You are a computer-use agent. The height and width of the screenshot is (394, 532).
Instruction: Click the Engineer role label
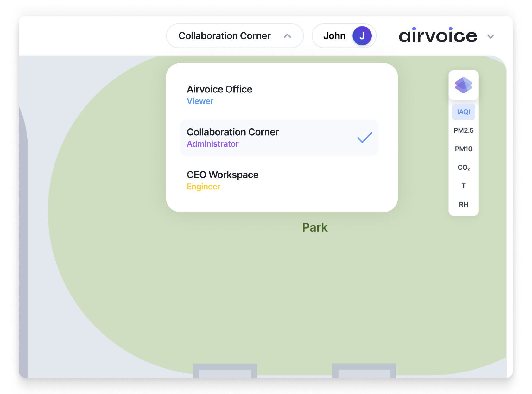pos(203,187)
